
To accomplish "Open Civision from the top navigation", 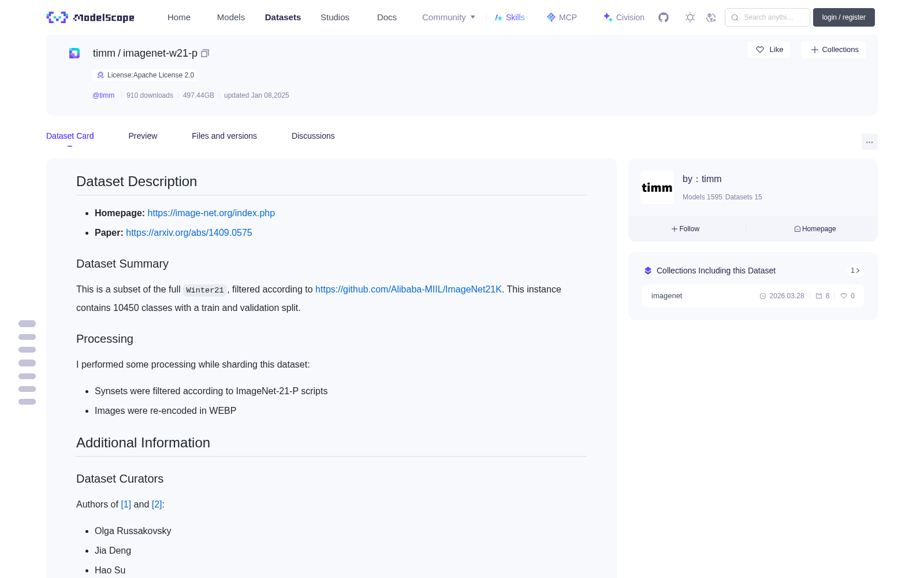I will coord(624,17).
